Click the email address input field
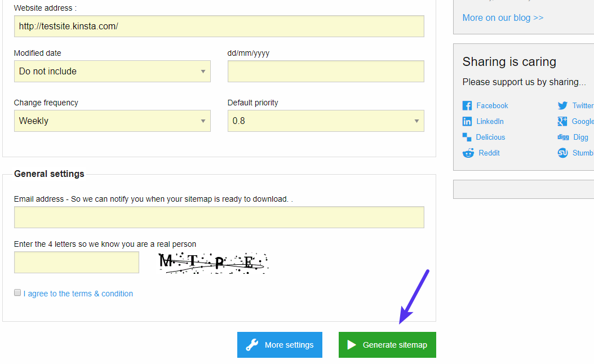 [x=219, y=217]
